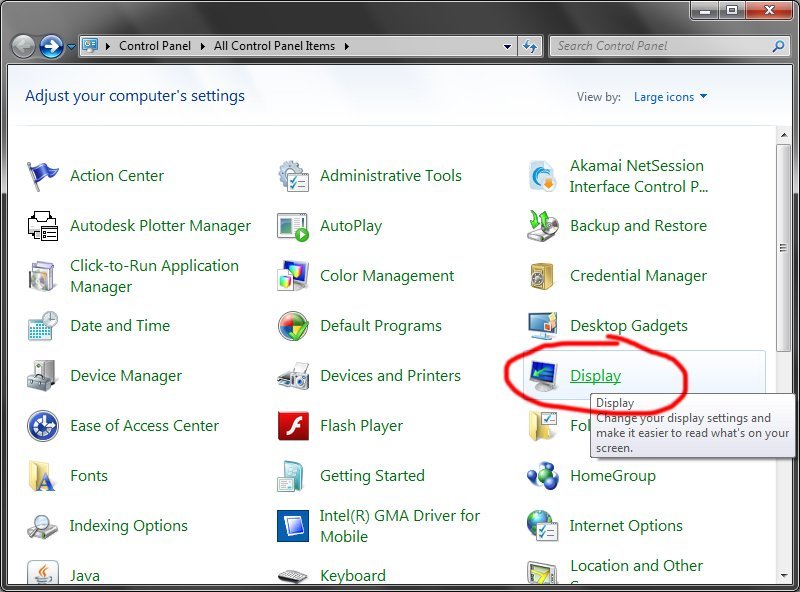800x592 pixels.
Task: Click the Device Manager icon
Action: [x=41, y=376]
